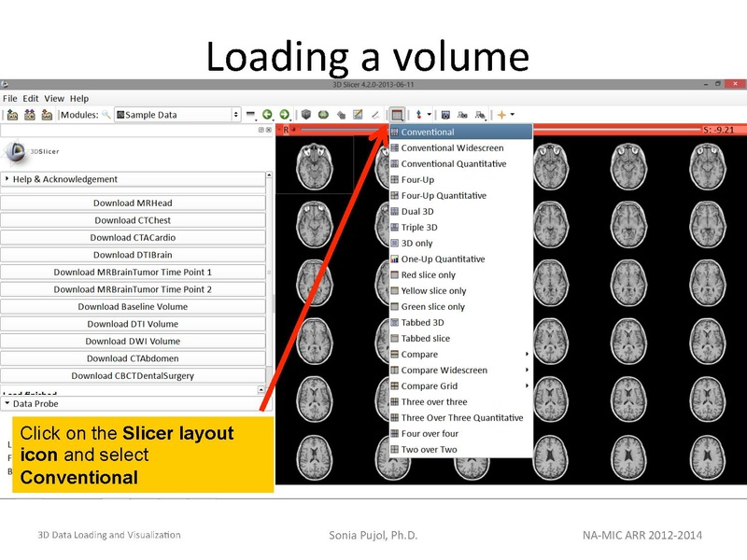This screenshot has width=747, height=560.
Task: Go to next module with green forward arrow
Action: pos(285,114)
